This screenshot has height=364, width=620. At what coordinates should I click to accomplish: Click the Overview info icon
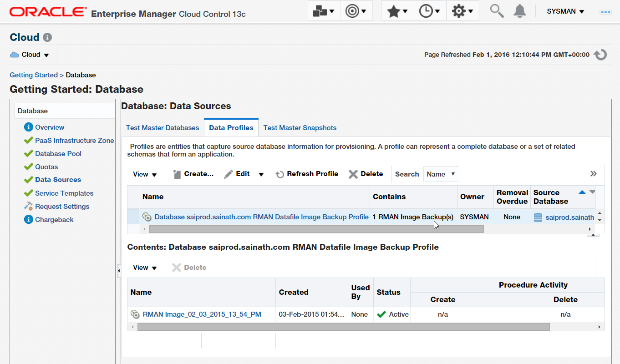[x=29, y=127]
